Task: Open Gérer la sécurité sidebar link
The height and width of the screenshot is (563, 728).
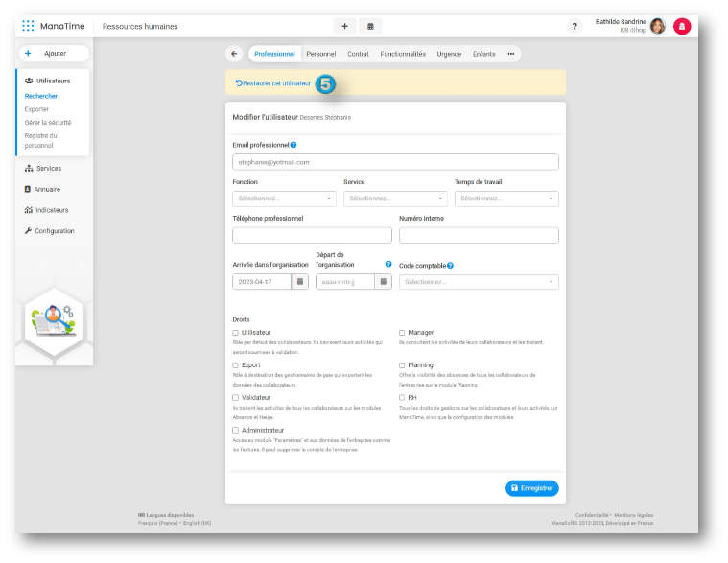Action: coord(48,123)
